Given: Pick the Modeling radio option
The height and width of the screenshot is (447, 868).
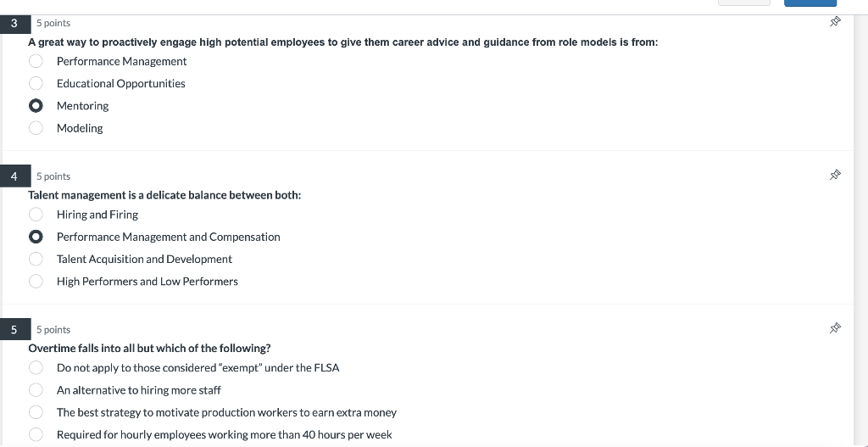Looking at the screenshot, I should point(36,128).
